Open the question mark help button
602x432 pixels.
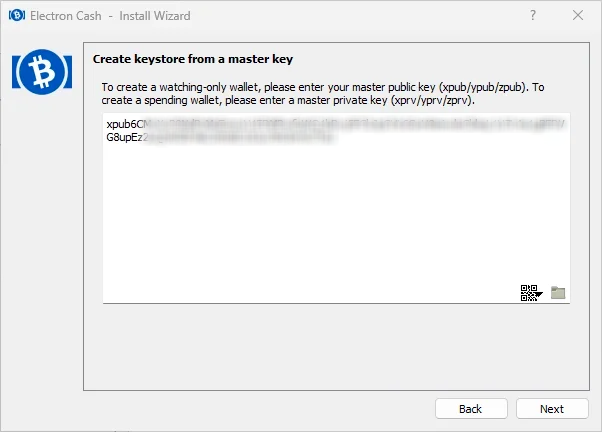tap(533, 15)
